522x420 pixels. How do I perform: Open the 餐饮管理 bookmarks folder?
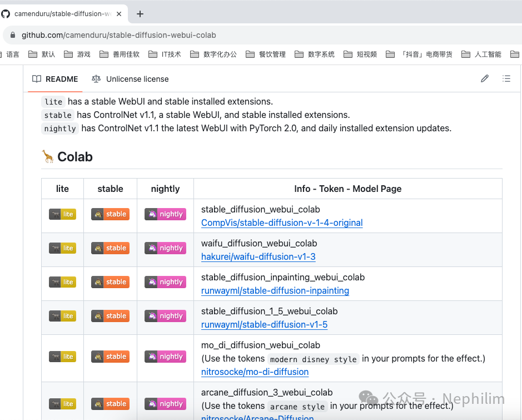click(266, 55)
